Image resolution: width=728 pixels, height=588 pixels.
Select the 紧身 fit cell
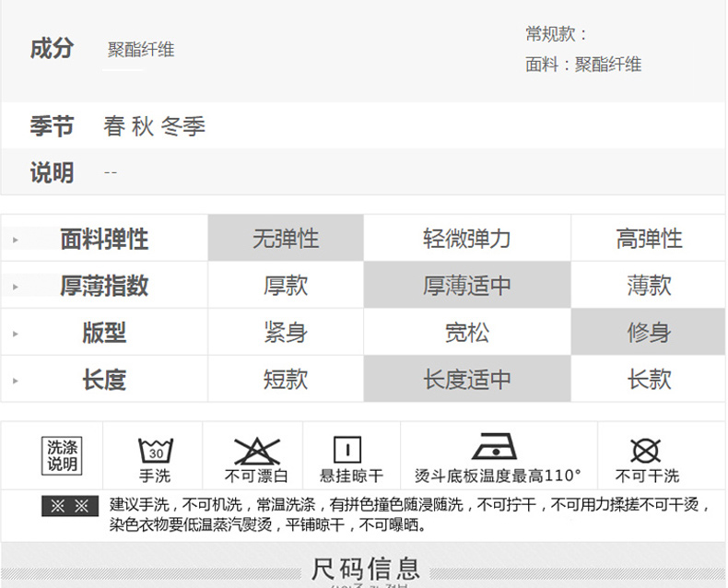(286, 332)
